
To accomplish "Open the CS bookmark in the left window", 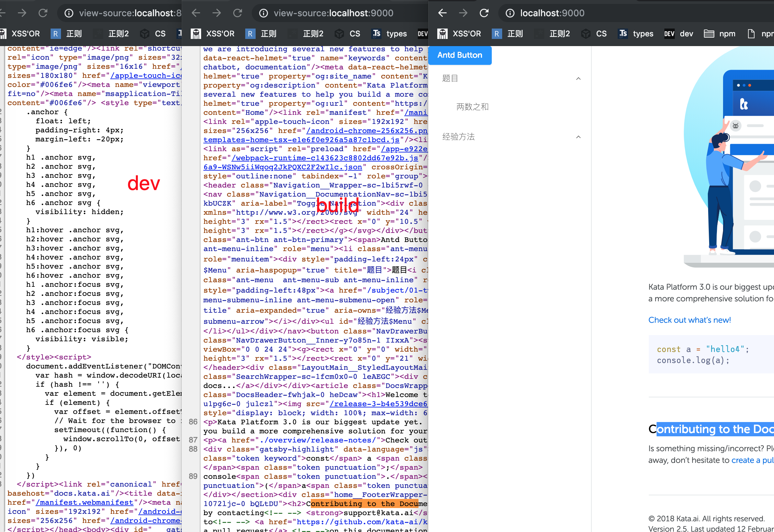I will 153,34.
